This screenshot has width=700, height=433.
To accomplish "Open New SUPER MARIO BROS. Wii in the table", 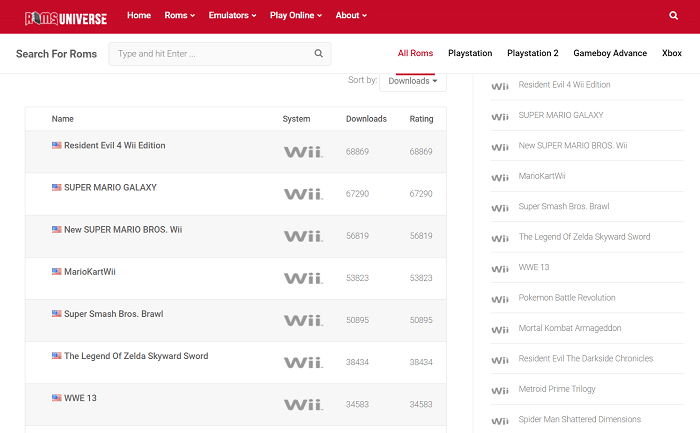I will click(123, 229).
